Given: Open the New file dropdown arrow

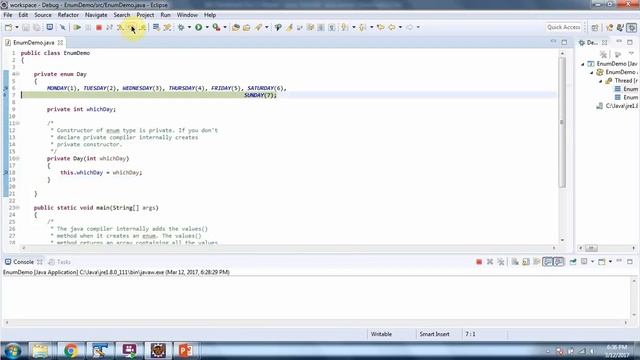Looking at the screenshot, I should click(x=17, y=27).
